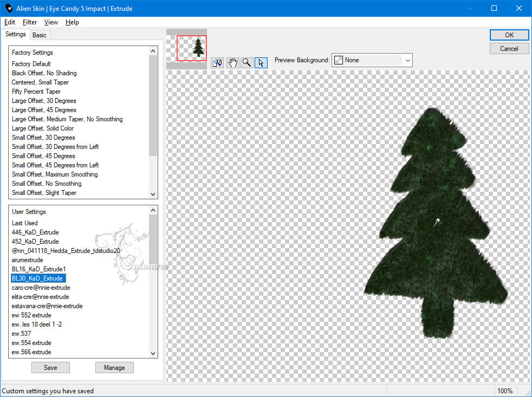
Task: Select ew 552 extrude setting
Action: [x=31, y=315]
